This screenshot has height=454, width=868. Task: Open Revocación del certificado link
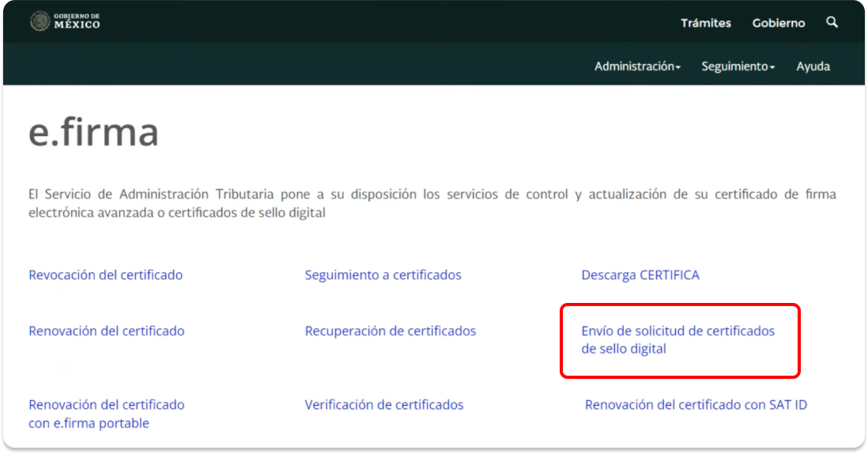tap(106, 274)
